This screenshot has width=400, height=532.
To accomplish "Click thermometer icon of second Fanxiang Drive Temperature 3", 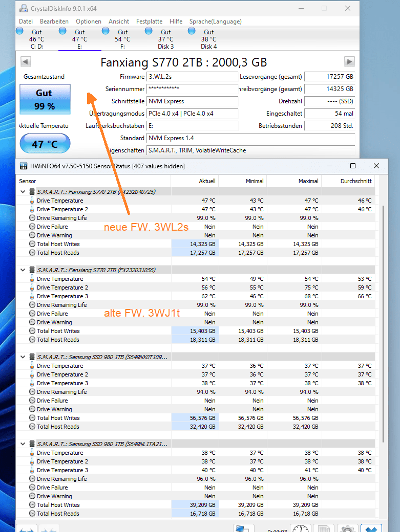I will click(x=32, y=296).
